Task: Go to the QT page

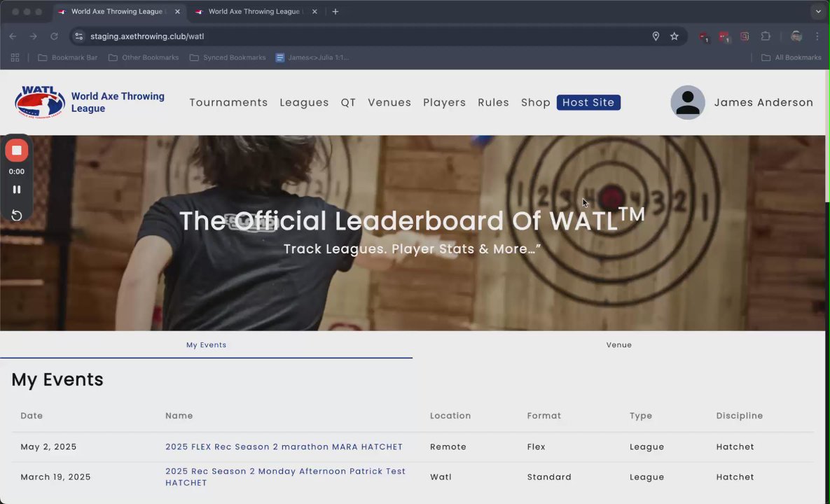Action: (x=348, y=103)
